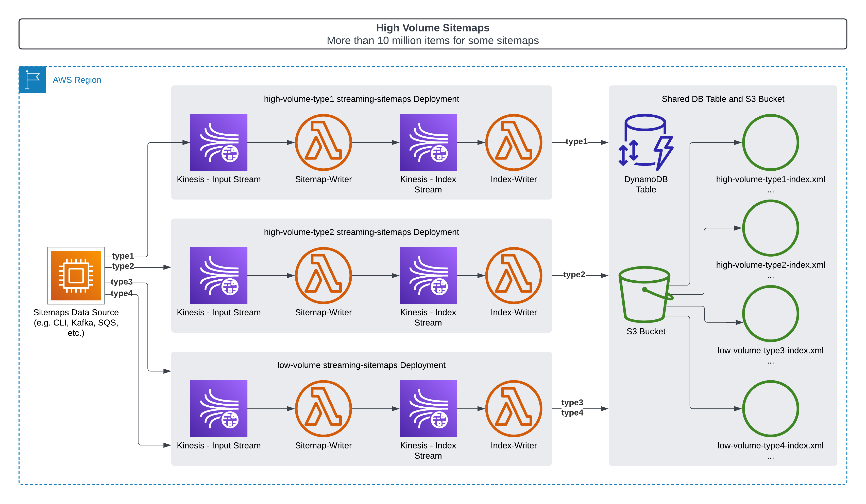Click 'Kinesis - Index Stream' label in type1 deployment
Image resolution: width=866 pixels, height=504 pixels.
[x=428, y=184]
